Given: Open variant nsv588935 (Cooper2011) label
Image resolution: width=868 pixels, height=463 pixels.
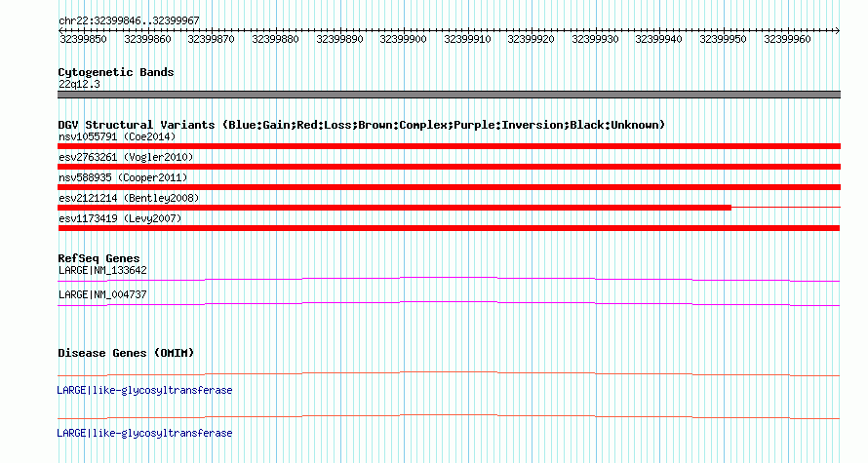Looking at the screenshot, I should point(123,177).
